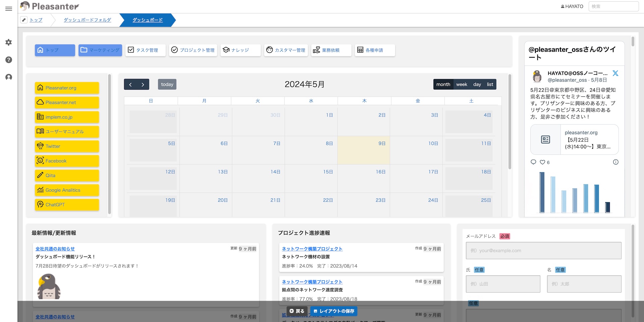Navigate to ダッシュボードフォルダ breadcrumb
This screenshot has height=322, width=644.
pyautogui.click(x=87, y=20)
